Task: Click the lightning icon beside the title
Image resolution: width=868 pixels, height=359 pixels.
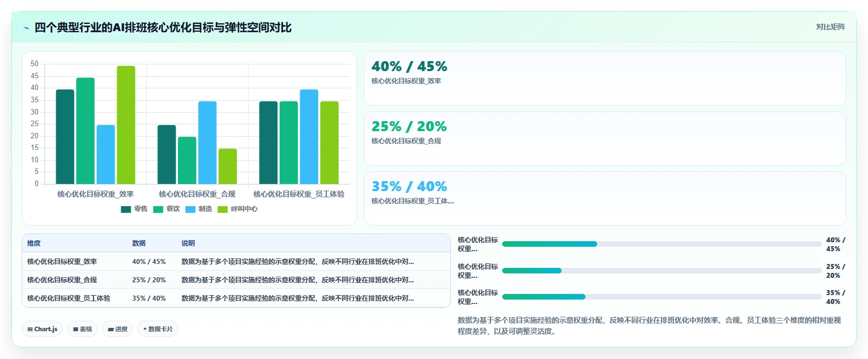Action: coord(26,28)
